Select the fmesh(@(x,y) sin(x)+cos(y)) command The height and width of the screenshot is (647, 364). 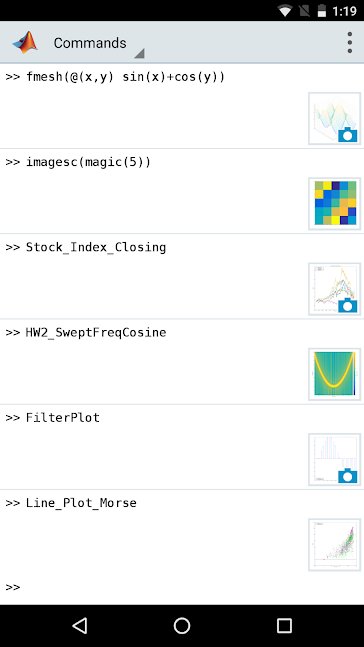[x=125, y=77]
